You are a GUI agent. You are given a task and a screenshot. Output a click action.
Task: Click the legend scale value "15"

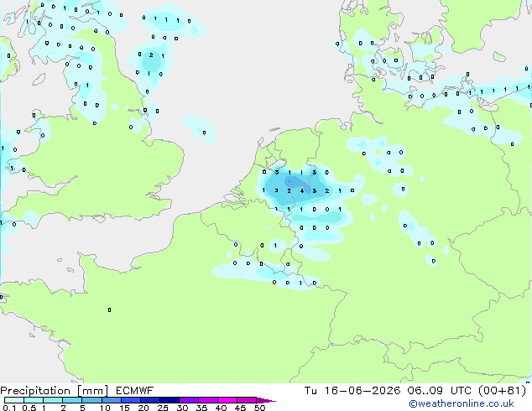click(x=124, y=408)
